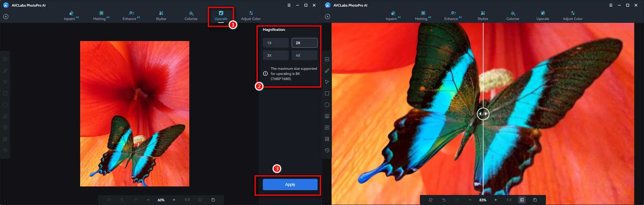Image resolution: width=644 pixels, height=205 pixels.
Task: Click save icon in right window toolbar
Action: (535, 200)
